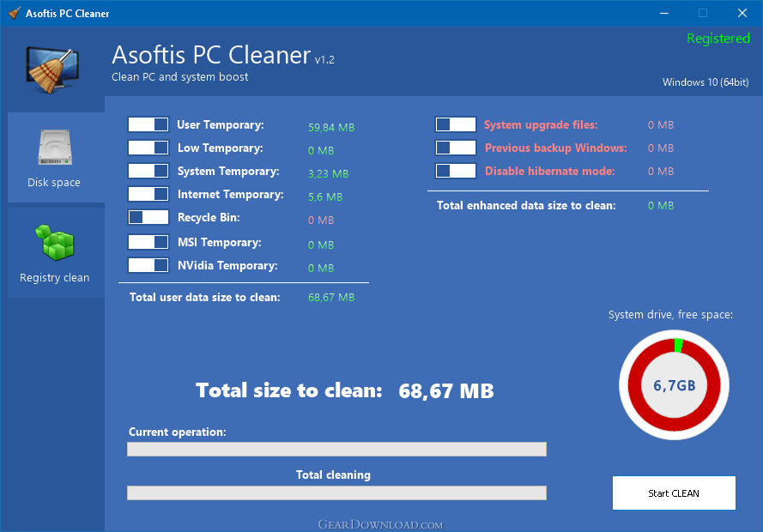Viewport: 763px width, 532px height.
Task: Switch to the Disk space tab label
Action: 54,183
